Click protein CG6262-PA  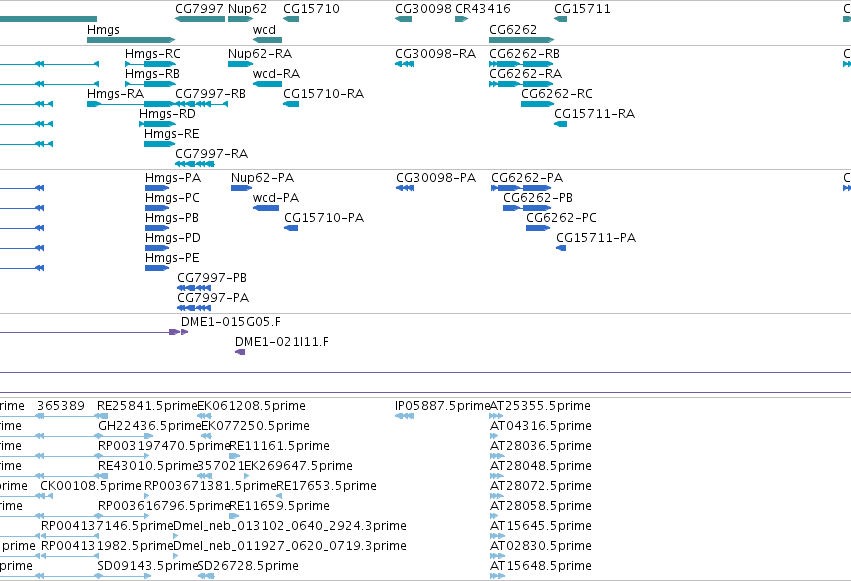[521, 188]
